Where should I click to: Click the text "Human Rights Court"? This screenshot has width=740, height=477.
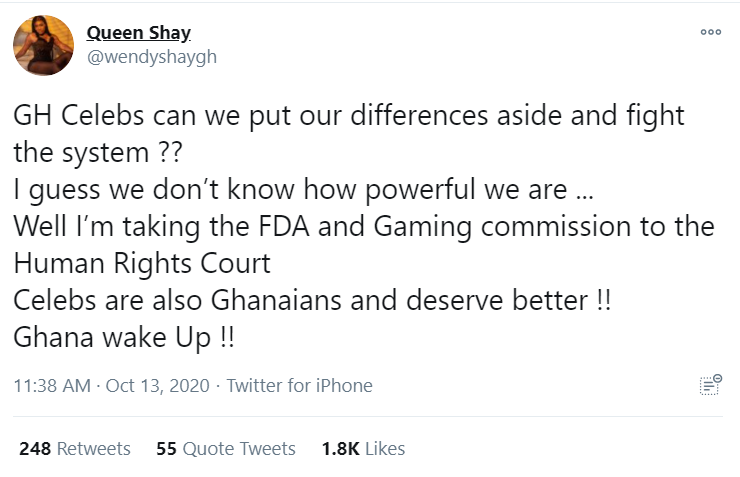[143, 263]
